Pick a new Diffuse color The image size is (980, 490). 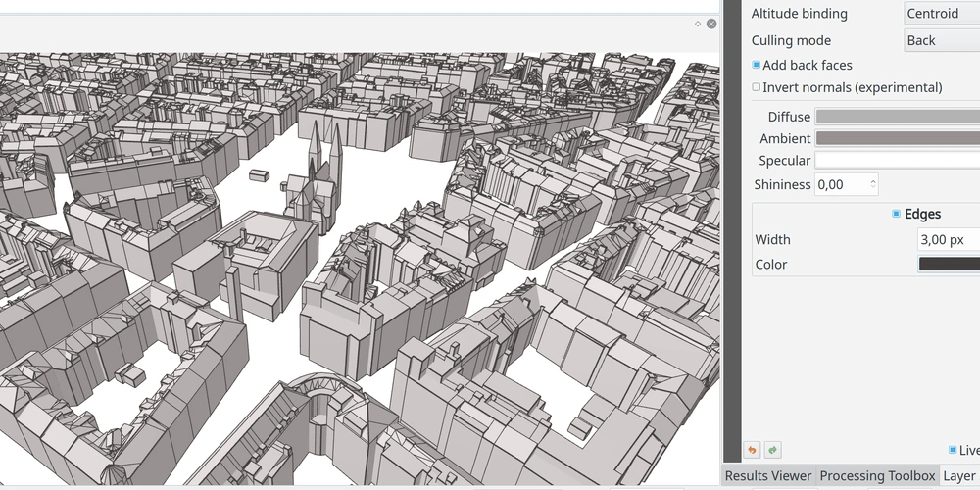click(x=898, y=117)
